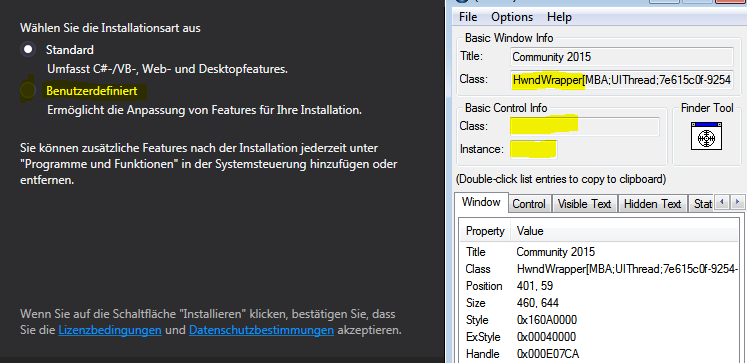
Task: Click the Basic Control Info Class field
Action: 585,127
